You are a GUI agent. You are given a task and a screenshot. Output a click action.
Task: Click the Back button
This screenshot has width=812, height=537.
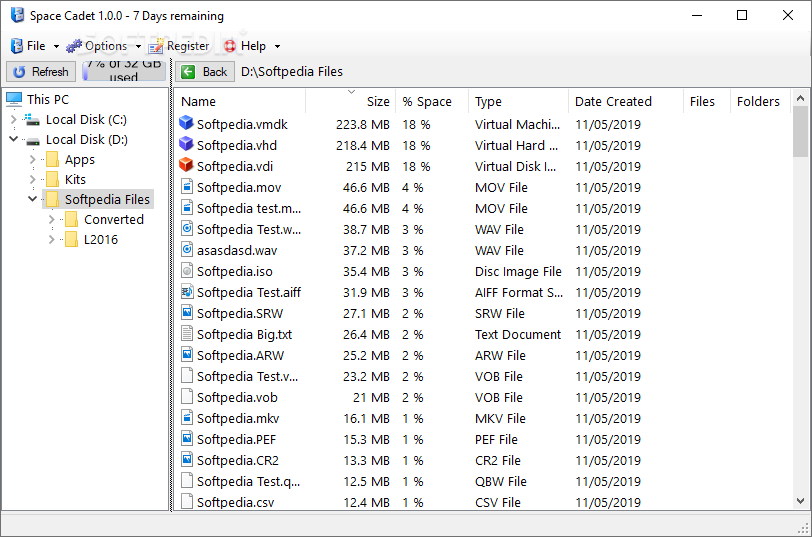tap(205, 71)
